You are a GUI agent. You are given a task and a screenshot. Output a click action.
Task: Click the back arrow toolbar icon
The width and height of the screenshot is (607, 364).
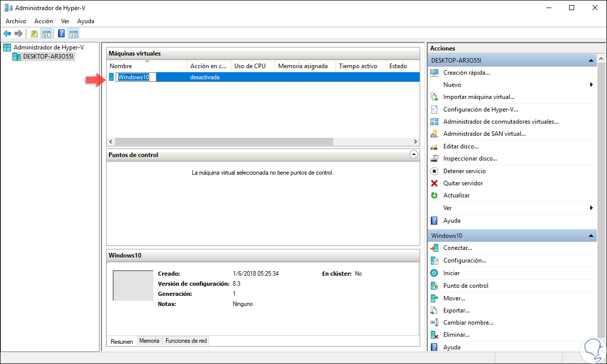[7, 34]
